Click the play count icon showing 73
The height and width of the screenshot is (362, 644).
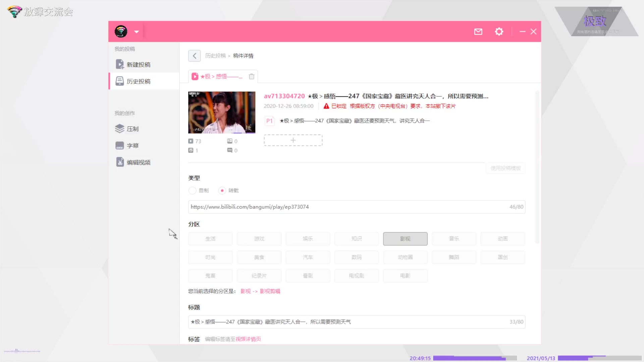[x=191, y=141]
